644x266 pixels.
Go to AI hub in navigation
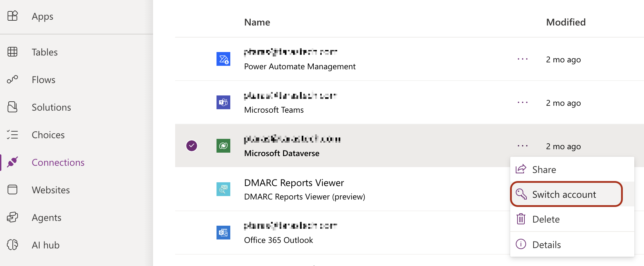46,245
